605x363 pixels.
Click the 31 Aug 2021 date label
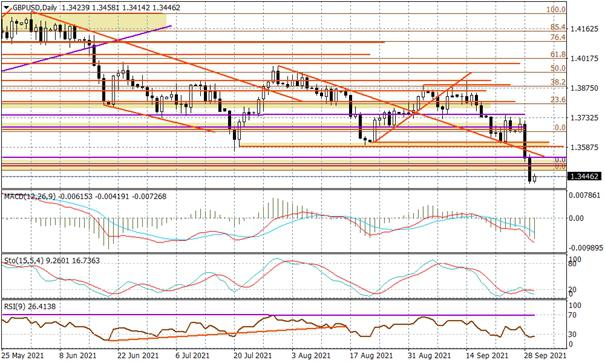(429, 355)
